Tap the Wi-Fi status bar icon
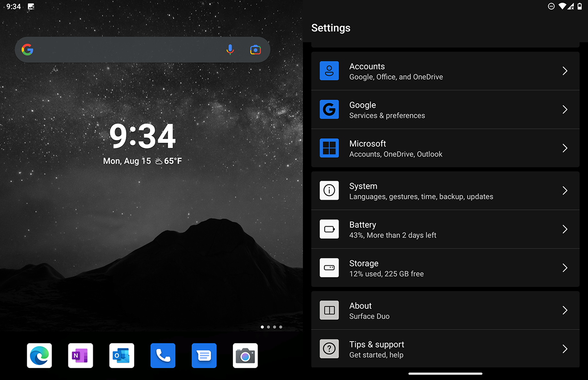This screenshot has width=588, height=380. click(562, 6)
